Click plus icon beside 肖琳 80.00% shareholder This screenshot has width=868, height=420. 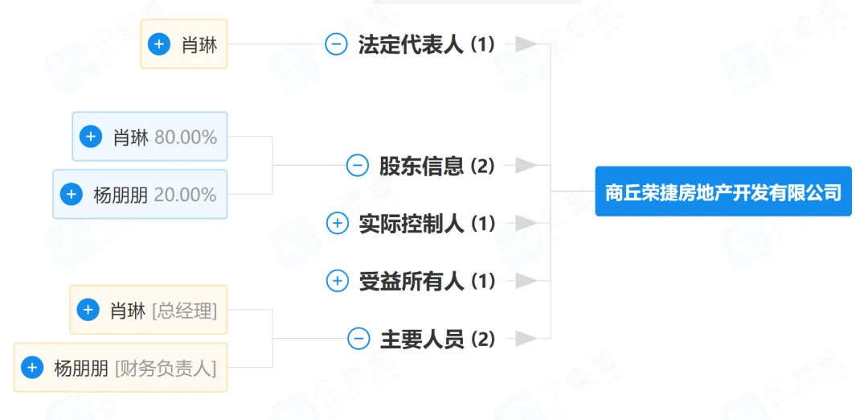tap(91, 137)
